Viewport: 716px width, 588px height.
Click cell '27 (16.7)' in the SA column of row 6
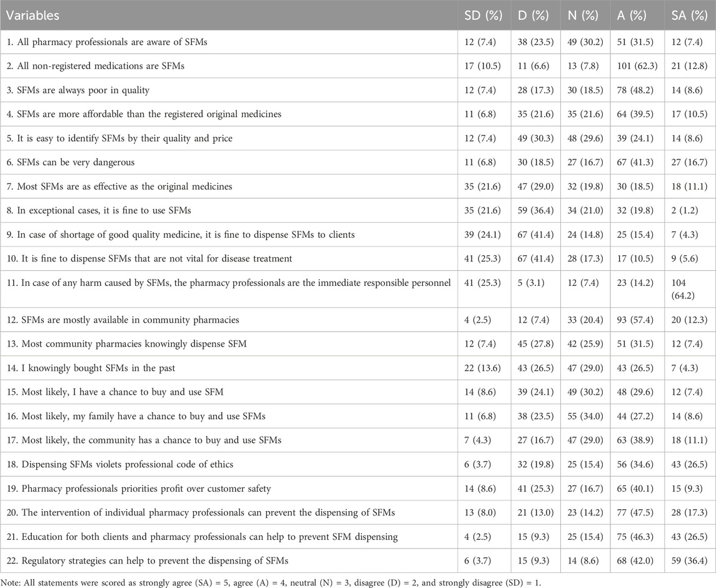[689, 162]
